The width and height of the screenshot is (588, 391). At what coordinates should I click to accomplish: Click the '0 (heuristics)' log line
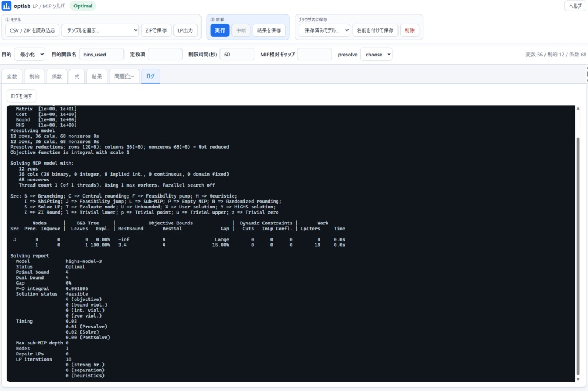click(x=85, y=375)
